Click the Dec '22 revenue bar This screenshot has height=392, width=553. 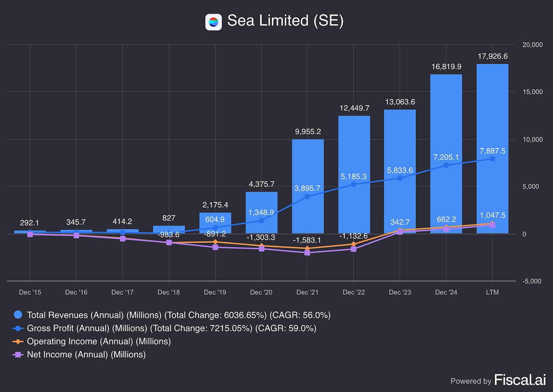pyautogui.click(x=354, y=174)
